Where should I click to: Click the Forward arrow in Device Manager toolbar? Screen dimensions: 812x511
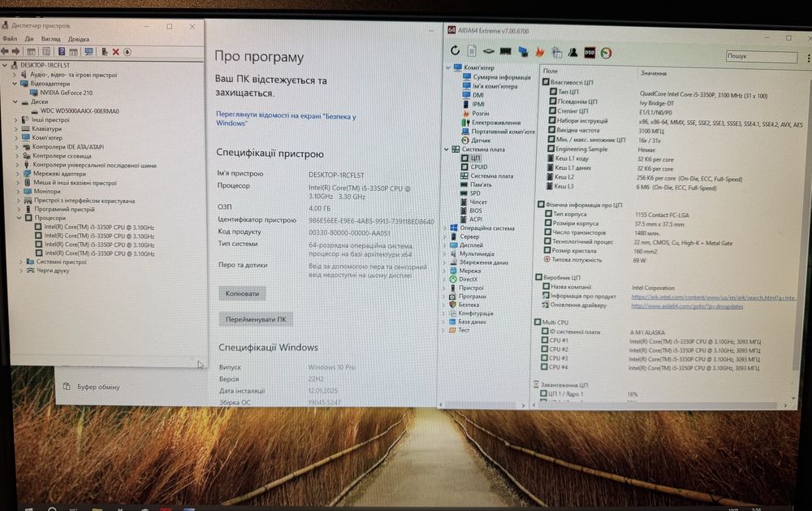pos(16,51)
